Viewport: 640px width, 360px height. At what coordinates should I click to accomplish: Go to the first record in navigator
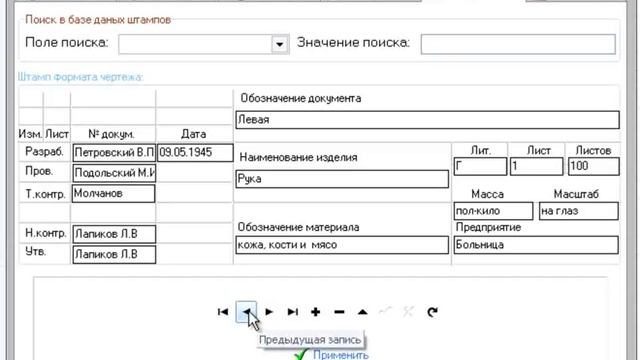coord(223,312)
